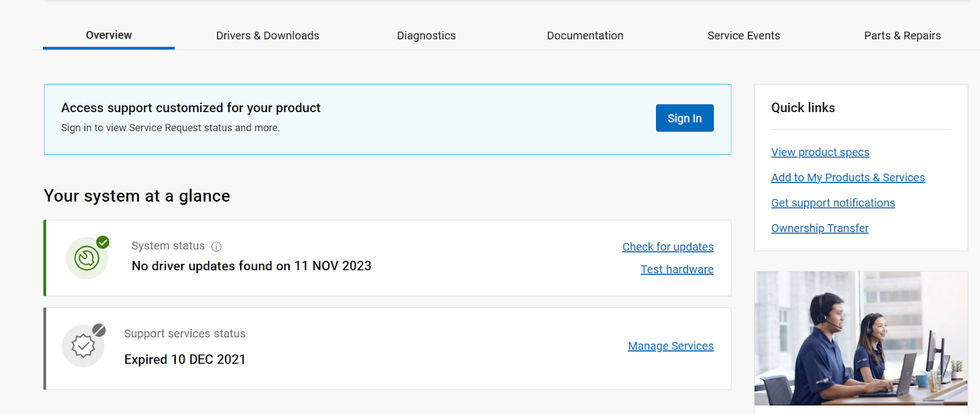Open the Overview tab
The image size is (980, 414).
[108, 36]
